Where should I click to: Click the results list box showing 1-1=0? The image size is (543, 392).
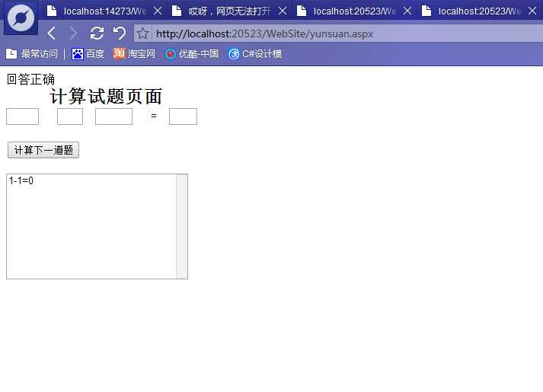(97, 226)
